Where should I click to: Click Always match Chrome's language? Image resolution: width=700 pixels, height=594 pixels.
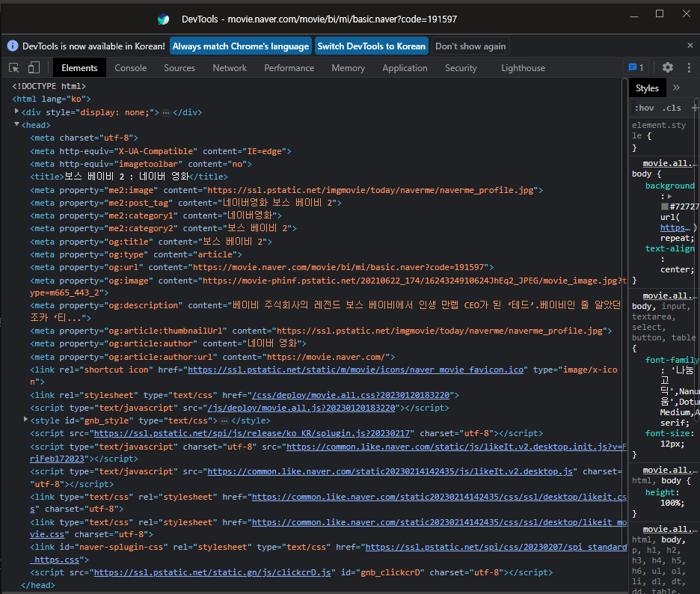[x=241, y=46]
